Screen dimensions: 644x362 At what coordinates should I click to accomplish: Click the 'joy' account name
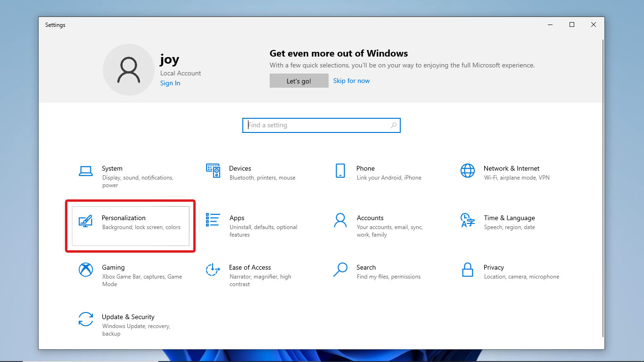(170, 60)
